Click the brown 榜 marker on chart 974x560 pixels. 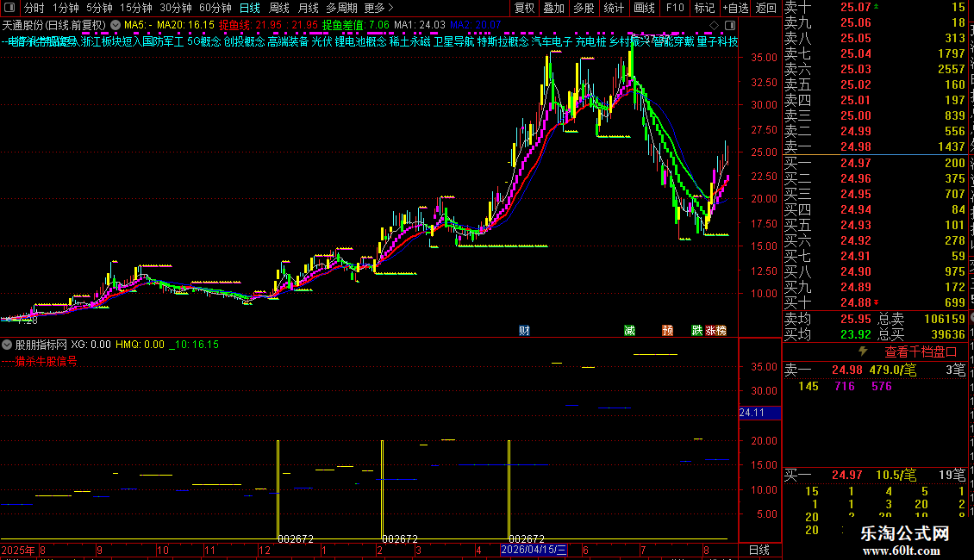721,330
